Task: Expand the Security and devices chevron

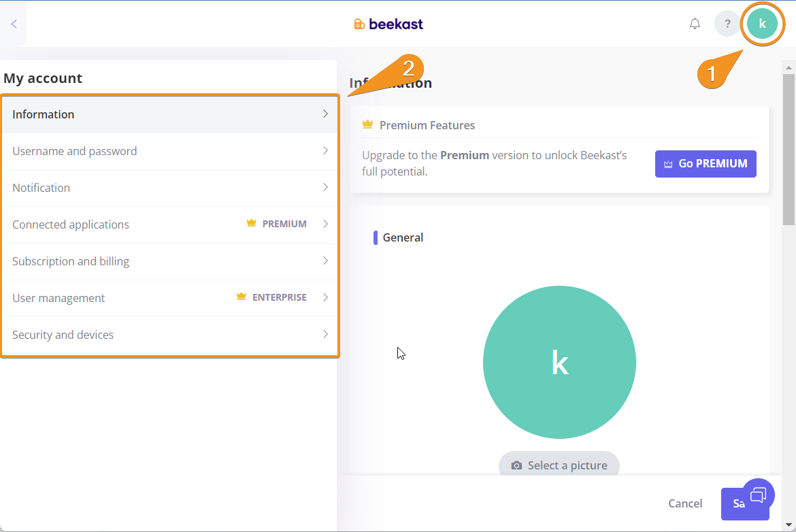Action: [x=325, y=334]
